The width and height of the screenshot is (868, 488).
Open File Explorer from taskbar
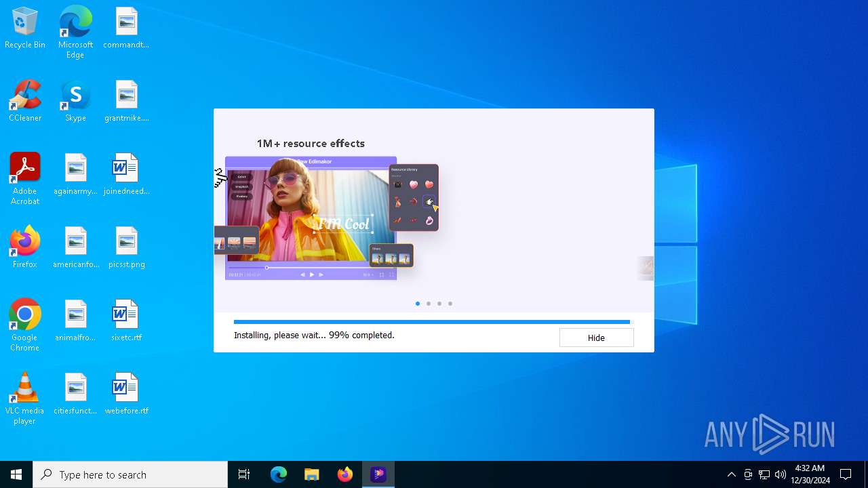[x=312, y=474]
